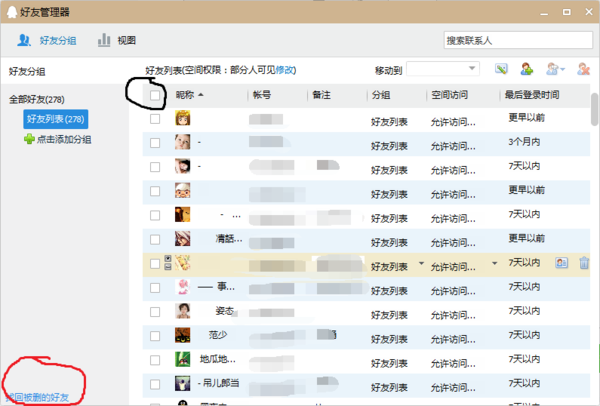Image resolution: width=600 pixels, height=406 pixels.
Task: Switch to the 视图 tab
Action: tap(117, 40)
